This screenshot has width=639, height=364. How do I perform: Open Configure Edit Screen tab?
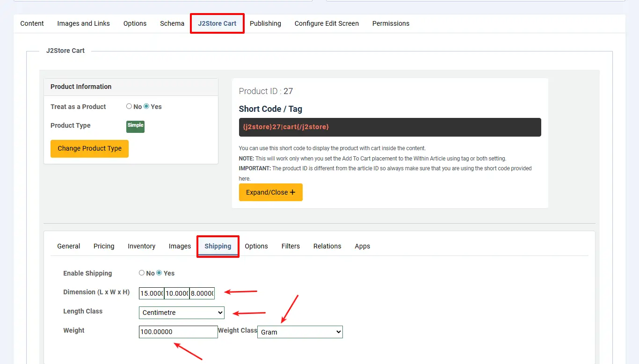(x=327, y=23)
